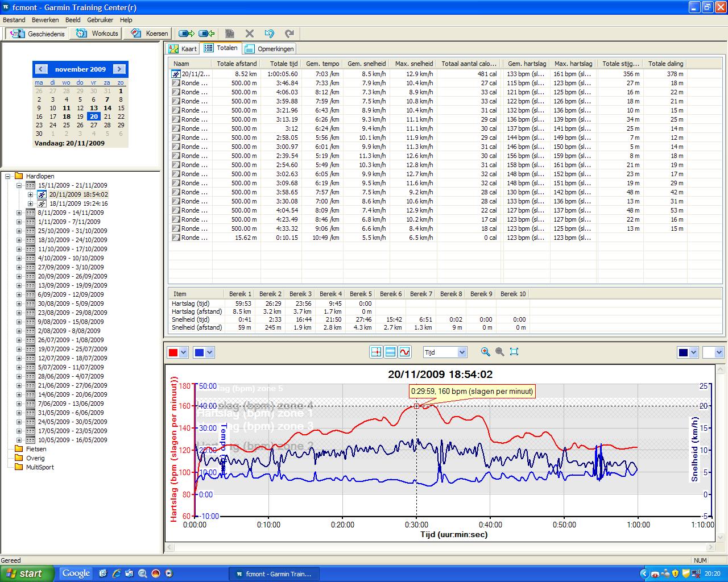
Task: Expand the 1/11/2009 - 7/11/2009 week
Action: (19, 222)
